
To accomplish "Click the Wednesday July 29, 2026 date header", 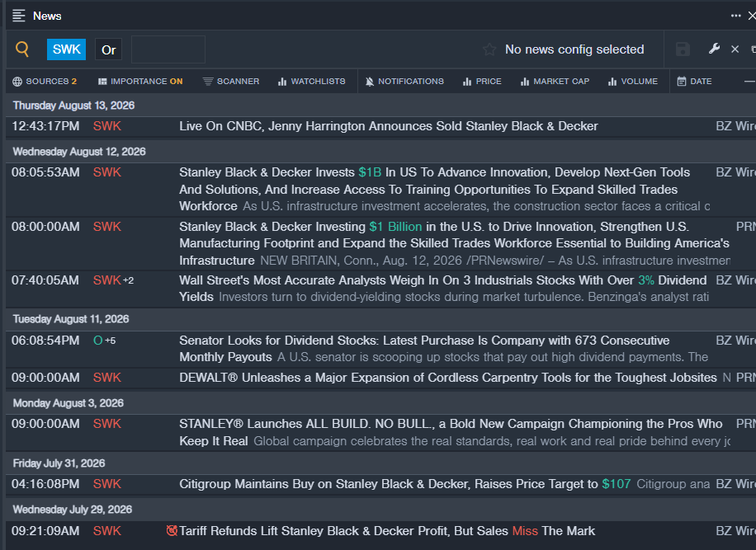I will 73,510.
